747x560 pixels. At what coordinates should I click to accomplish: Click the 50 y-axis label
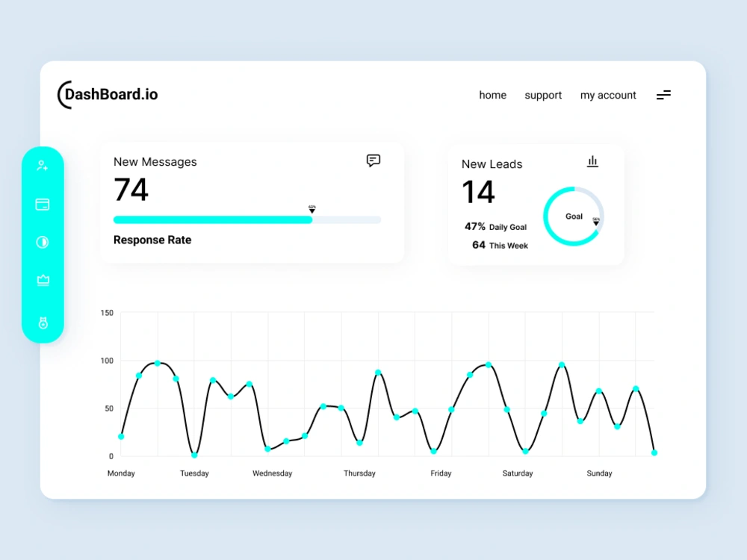pos(109,408)
